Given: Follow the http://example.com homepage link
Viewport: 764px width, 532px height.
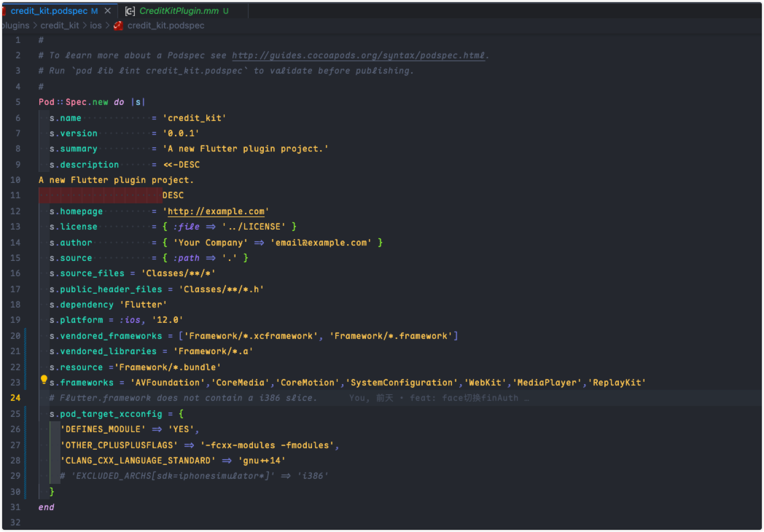Looking at the screenshot, I should tap(216, 211).
